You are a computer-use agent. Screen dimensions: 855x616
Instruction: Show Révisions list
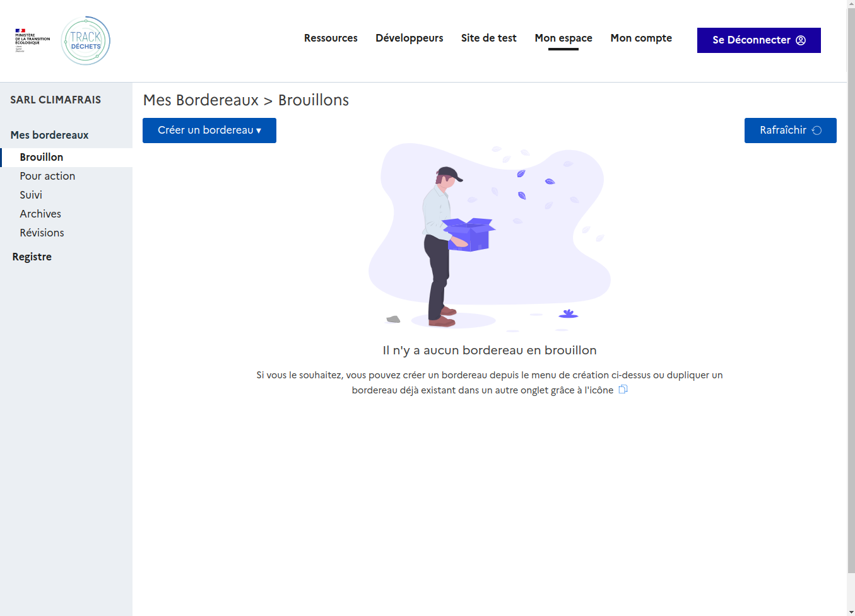tap(42, 233)
